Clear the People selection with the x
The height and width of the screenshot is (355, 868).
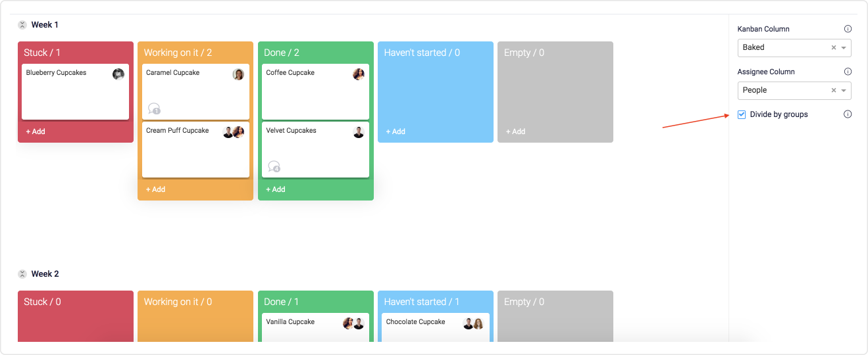tap(834, 90)
